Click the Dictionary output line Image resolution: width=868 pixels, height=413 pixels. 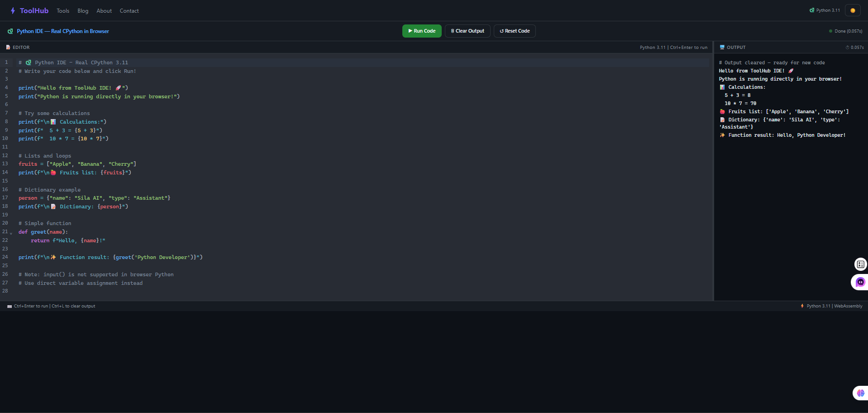(779, 124)
